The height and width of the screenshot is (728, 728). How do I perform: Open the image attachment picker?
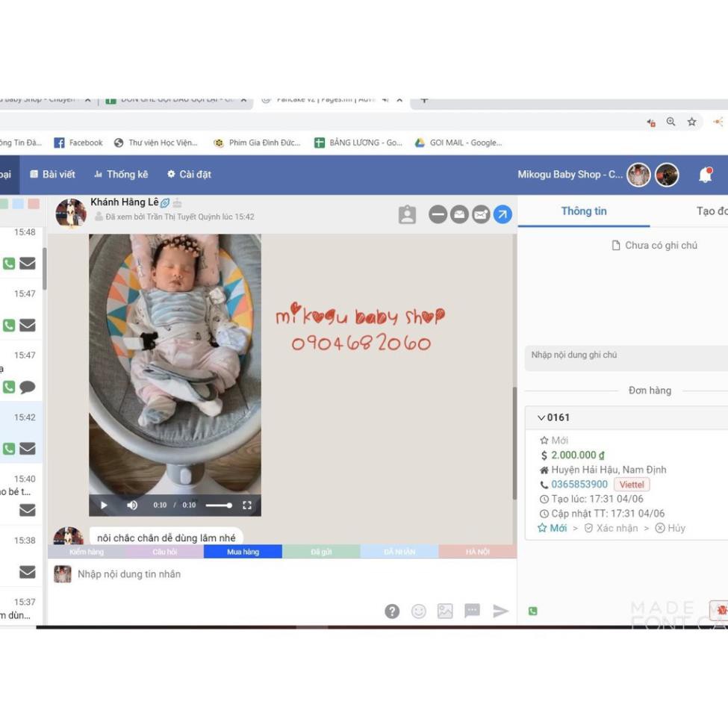(x=445, y=611)
